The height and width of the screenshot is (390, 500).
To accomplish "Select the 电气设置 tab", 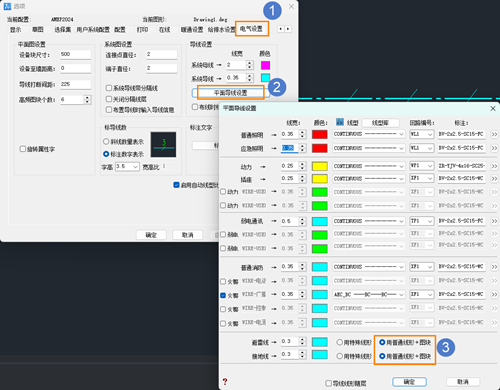I will click(x=251, y=29).
